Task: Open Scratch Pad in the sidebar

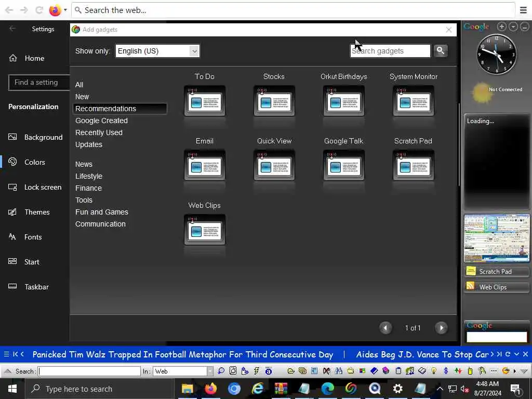Action: [x=496, y=271]
